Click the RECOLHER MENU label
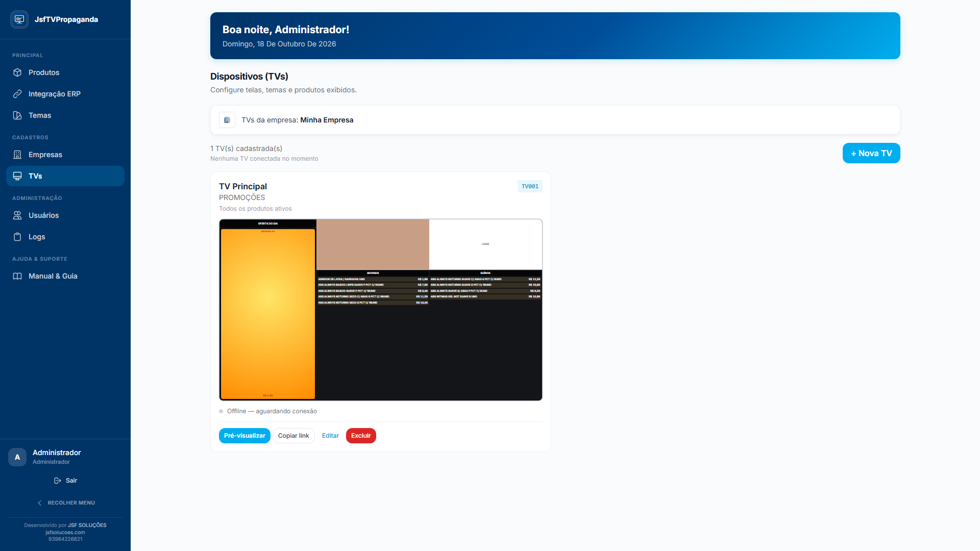 71,503
